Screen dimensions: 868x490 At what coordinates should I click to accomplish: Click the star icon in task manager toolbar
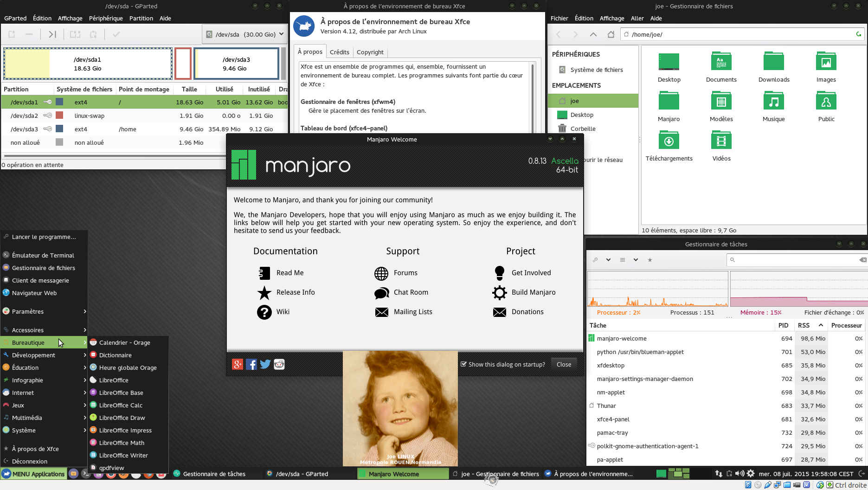[650, 260]
